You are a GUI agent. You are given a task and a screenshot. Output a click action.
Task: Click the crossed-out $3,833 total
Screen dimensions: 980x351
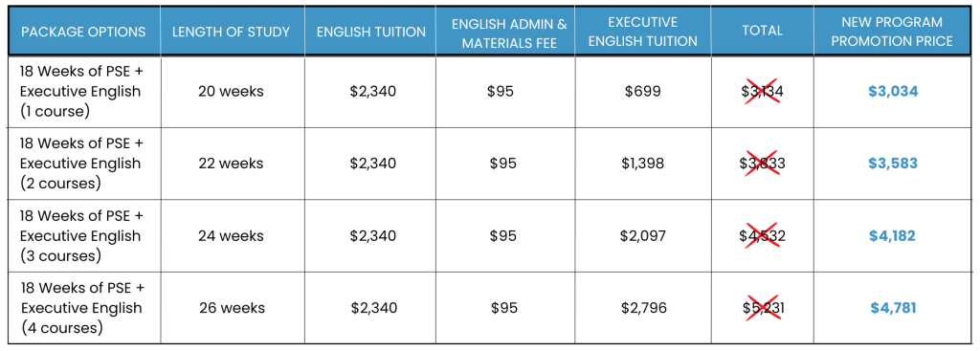click(x=762, y=164)
